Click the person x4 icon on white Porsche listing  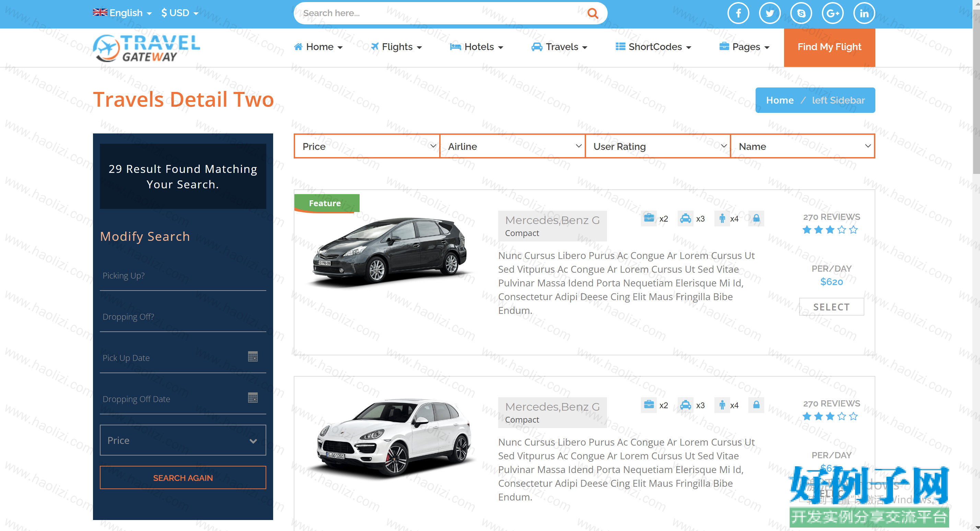(722, 405)
